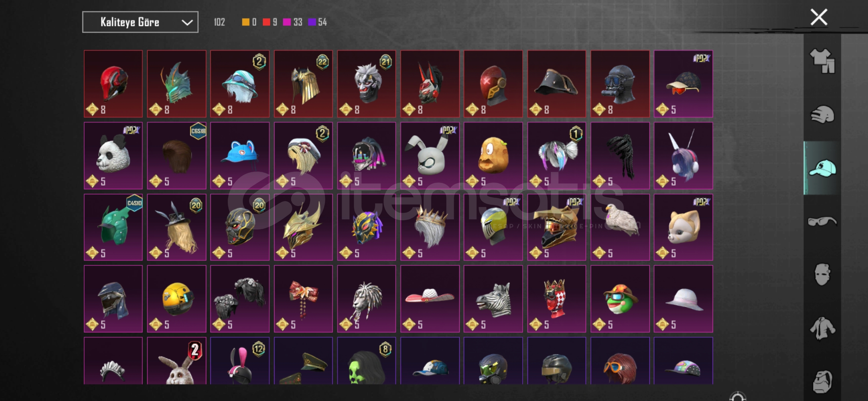Click the pink quality count indicator
Image resolution: width=868 pixels, height=401 pixels.
292,22
